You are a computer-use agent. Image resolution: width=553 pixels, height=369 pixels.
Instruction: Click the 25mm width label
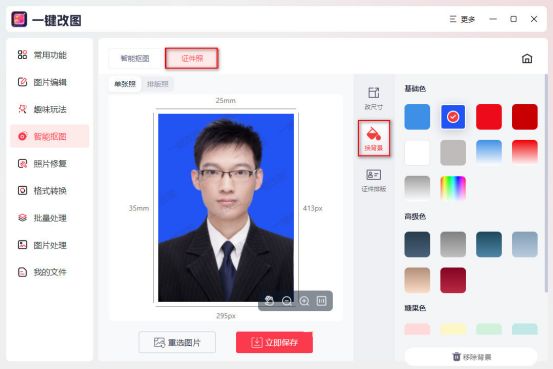pos(226,101)
